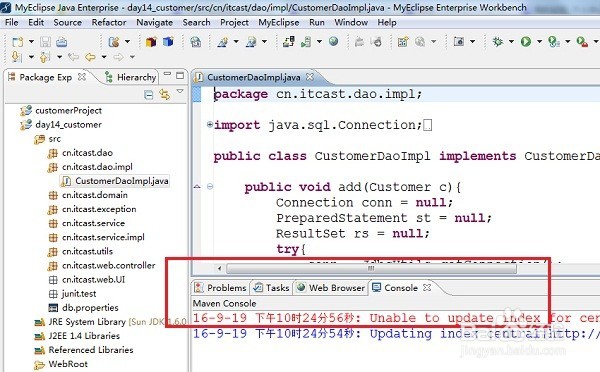Click the External Tools run icon
This screenshot has width=600, height=372.
click(x=582, y=41)
